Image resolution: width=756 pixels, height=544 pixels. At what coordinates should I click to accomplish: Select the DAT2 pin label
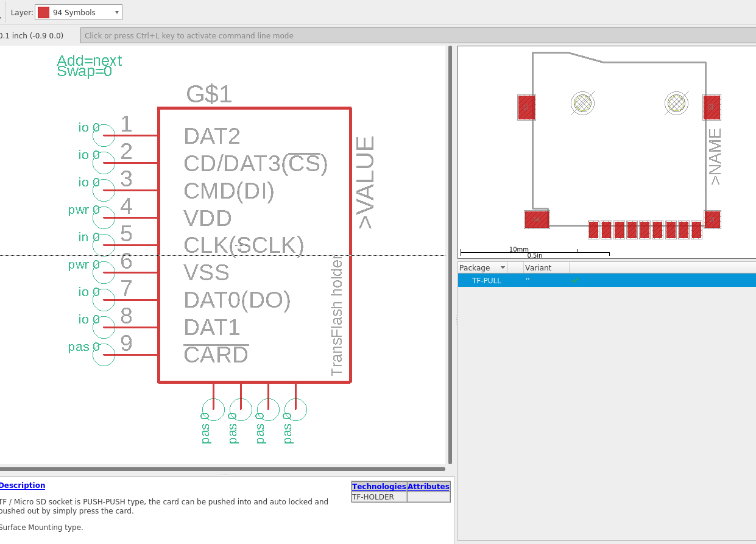pyautogui.click(x=212, y=136)
